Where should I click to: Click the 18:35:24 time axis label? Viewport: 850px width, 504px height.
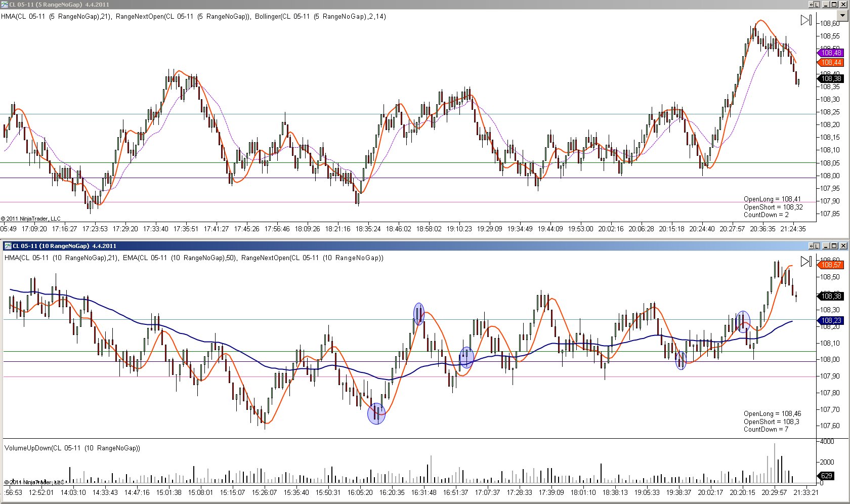[368, 229]
